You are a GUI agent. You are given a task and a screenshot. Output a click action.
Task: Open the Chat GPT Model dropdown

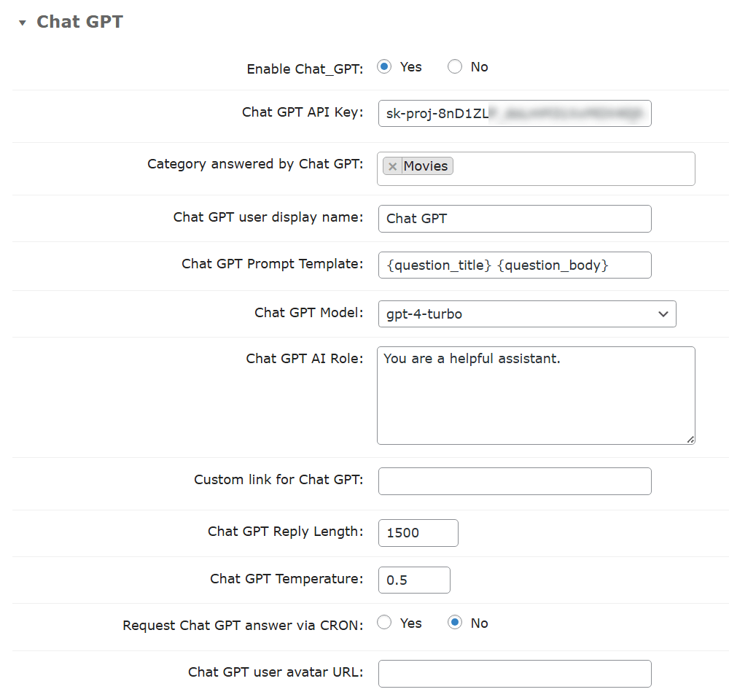[x=526, y=314]
